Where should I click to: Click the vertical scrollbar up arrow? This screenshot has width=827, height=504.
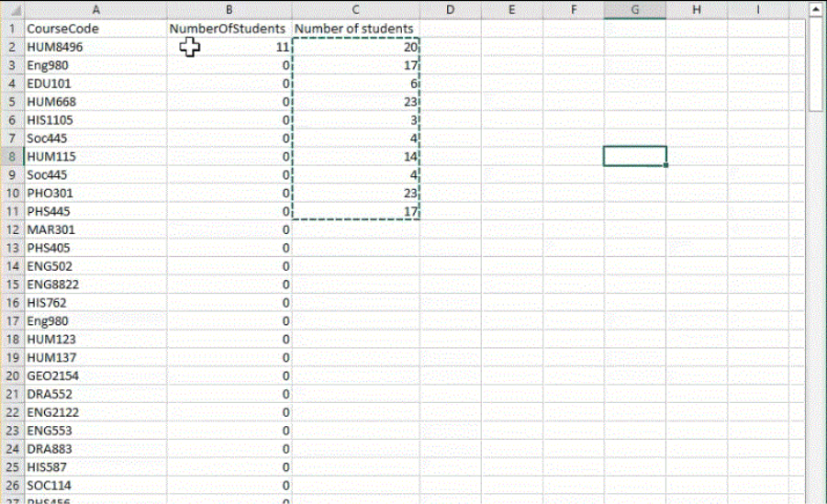tap(815, 9)
